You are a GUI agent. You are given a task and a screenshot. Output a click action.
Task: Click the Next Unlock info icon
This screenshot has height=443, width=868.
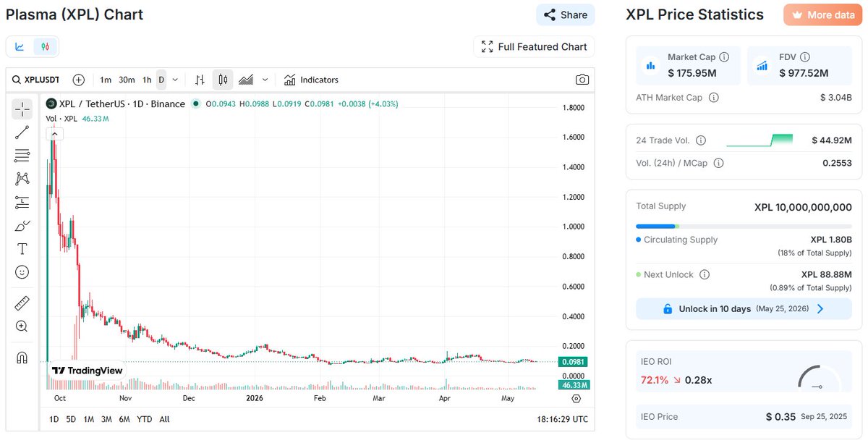[x=705, y=275]
